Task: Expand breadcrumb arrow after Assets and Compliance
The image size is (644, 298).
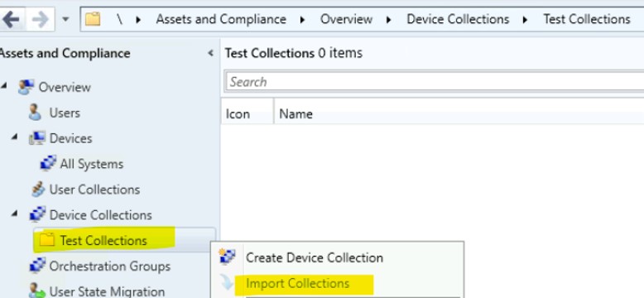Action: point(303,19)
